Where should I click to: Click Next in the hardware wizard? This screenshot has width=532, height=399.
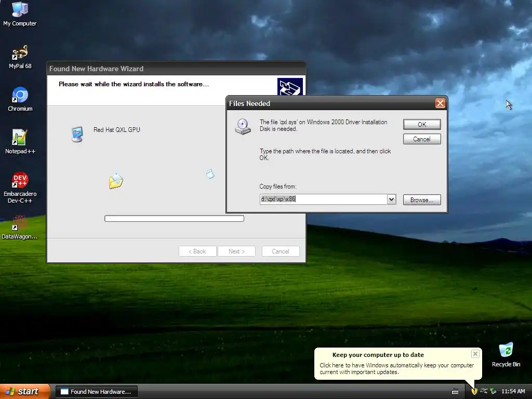(236, 251)
